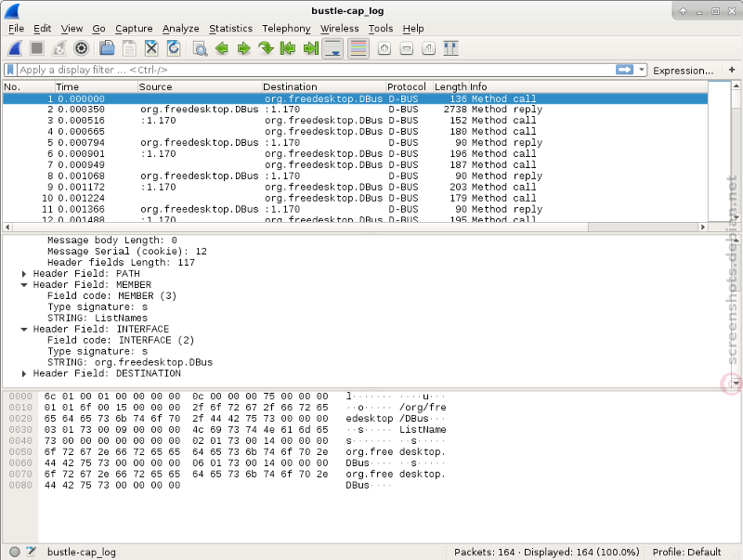743x560 pixels.
Task: Expand Header Field: PATH
Action: click(24, 274)
